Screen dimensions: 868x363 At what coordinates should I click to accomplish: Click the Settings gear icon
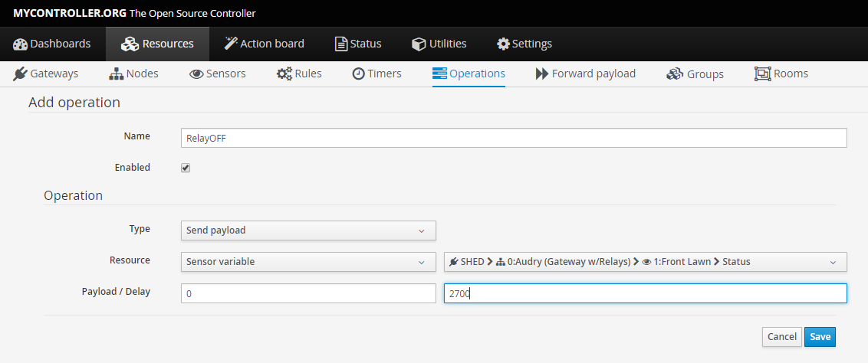[503, 44]
